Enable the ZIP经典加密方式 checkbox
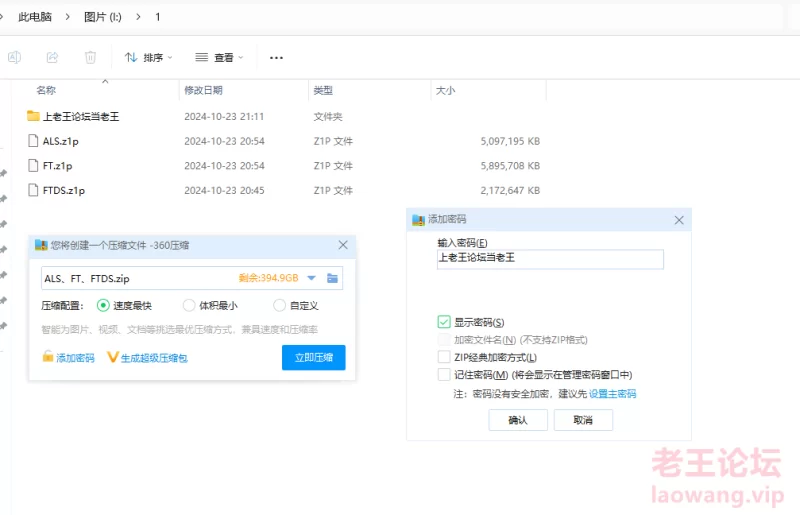The width and height of the screenshot is (800, 515). (444, 357)
